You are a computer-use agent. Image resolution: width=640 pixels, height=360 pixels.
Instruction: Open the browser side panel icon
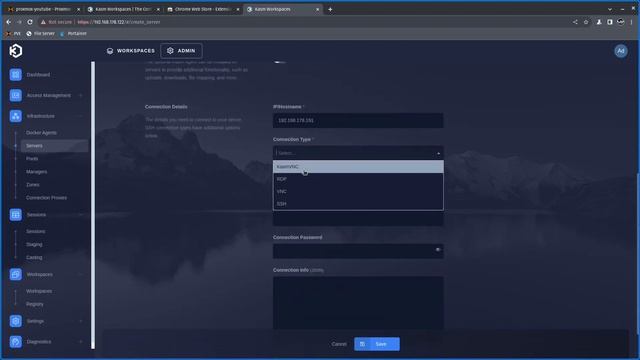(x=610, y=22)
